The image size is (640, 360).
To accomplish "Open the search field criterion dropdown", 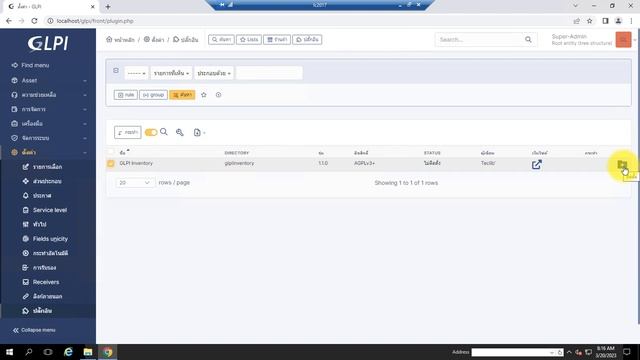I will 171,73.
